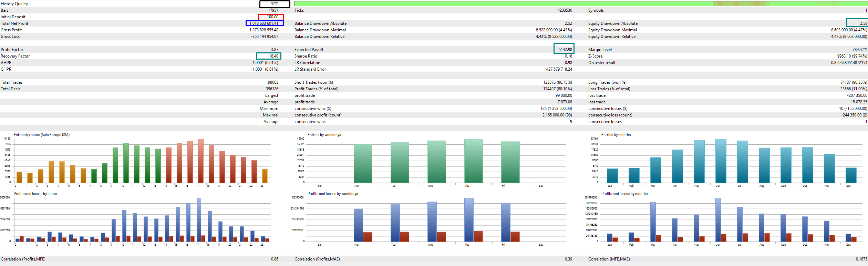Select the Gross Loss value -355 194 954.07
This screenshot has height=266, width=868.
click(265, 37)
